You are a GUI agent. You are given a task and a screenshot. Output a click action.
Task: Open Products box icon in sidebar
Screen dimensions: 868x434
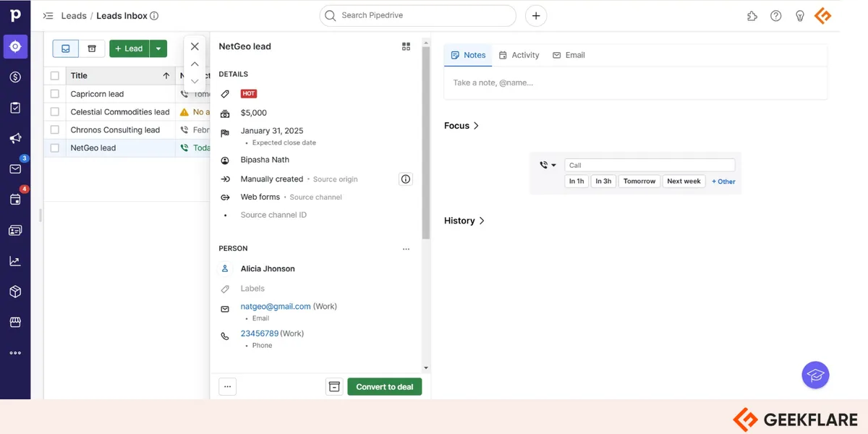coord(15,292)
